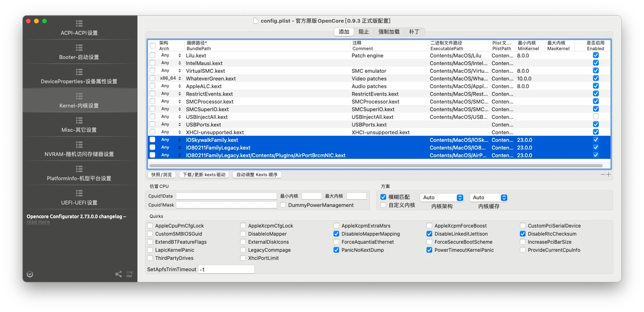Switch to the 补丁 tab
The image size is (644, 312).
[x=414, y=32]
